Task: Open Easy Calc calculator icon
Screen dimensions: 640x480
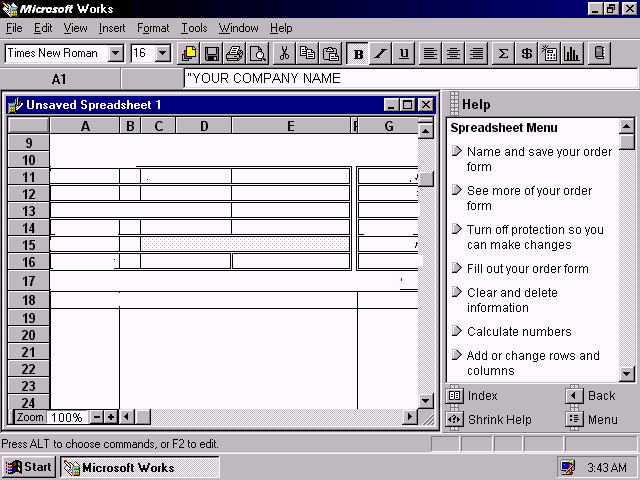Action: (549, 53)
